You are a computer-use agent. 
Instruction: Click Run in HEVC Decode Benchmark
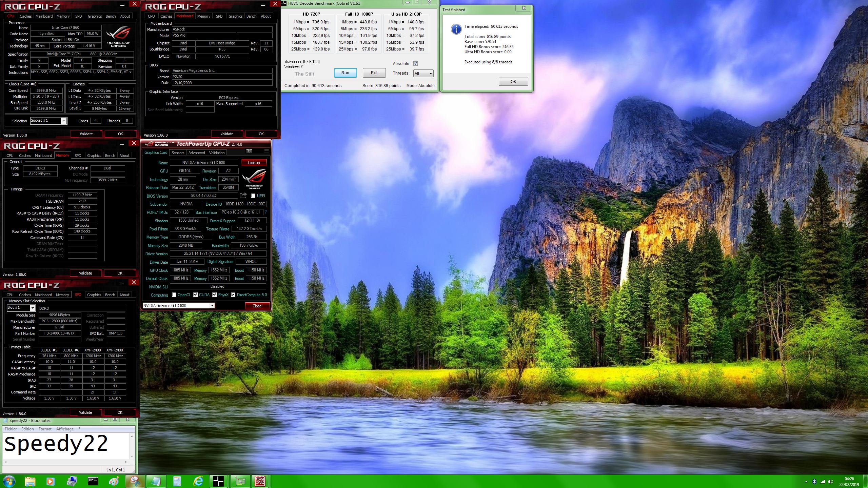[345, 73]
